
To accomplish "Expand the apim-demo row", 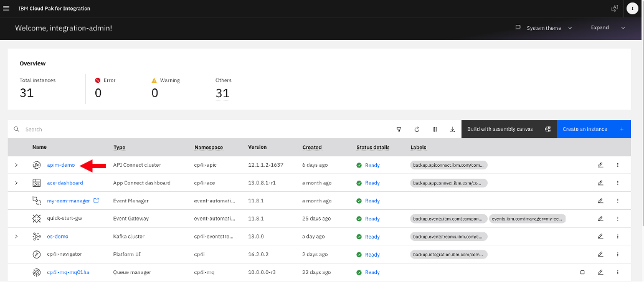I will click(16, 165).
